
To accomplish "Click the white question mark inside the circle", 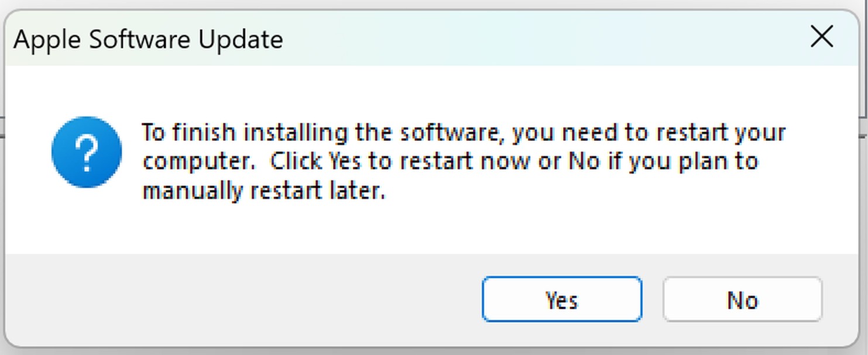I will coord(87,151).
